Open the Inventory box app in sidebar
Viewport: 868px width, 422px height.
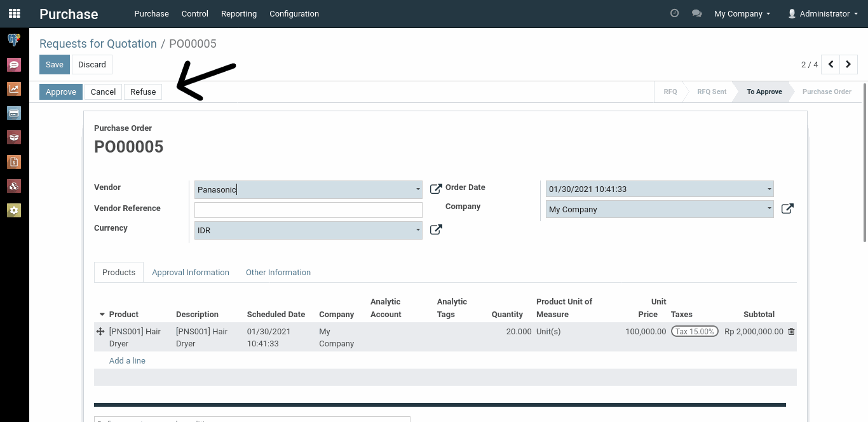(14, 137)
